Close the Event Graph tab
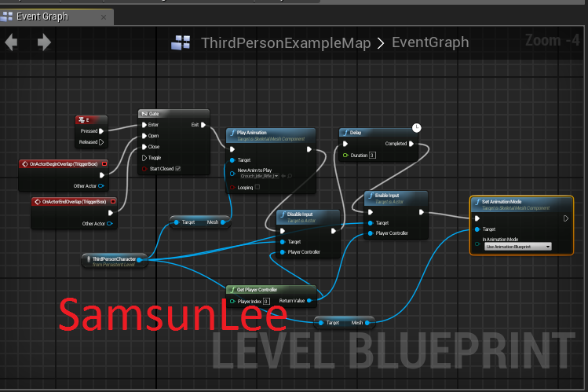This screenshot has height=392, width=588. tap(104, 17)
